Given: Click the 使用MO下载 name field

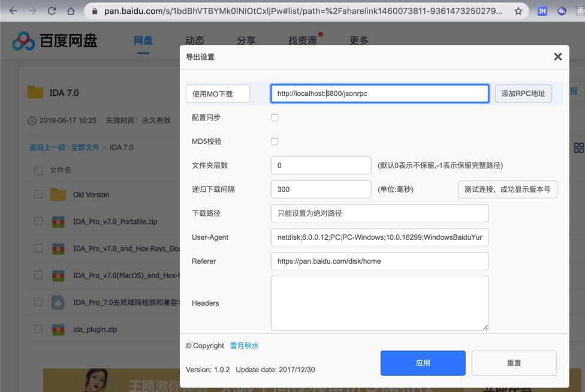Looking at the screenshot, I should [x=218, y=94].
